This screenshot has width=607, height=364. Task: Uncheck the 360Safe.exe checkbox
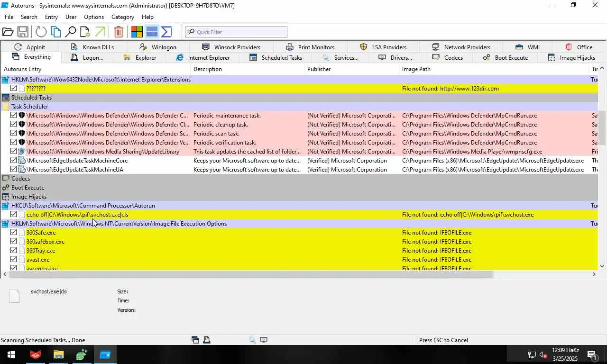(13, 232)
